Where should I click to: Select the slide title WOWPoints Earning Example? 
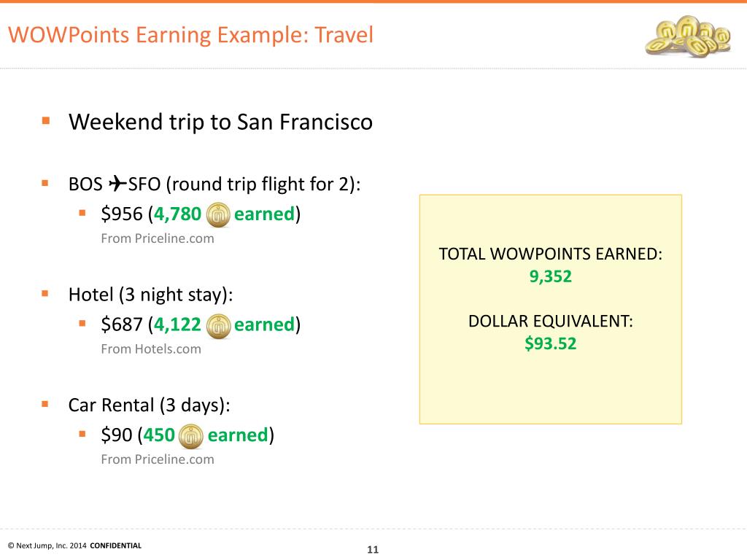(190, 35)
